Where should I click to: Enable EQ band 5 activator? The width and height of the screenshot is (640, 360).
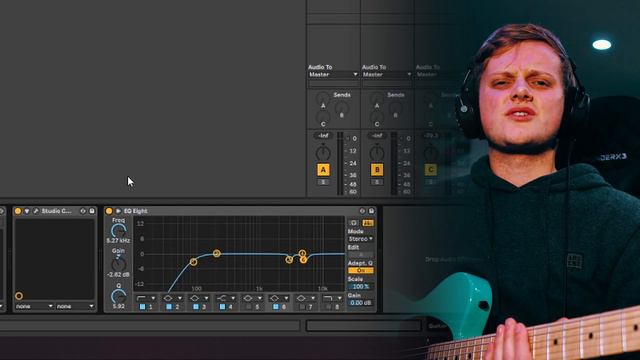click(x=249, y=307)
